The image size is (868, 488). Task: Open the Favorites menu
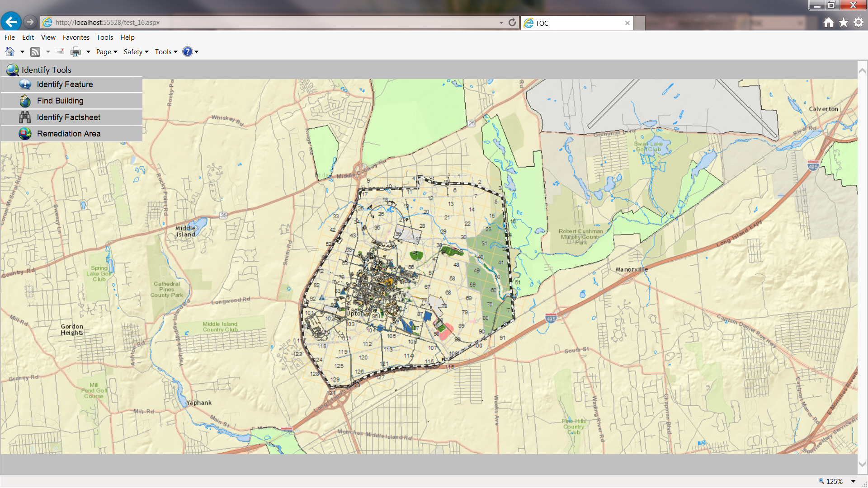pos(76,38)
